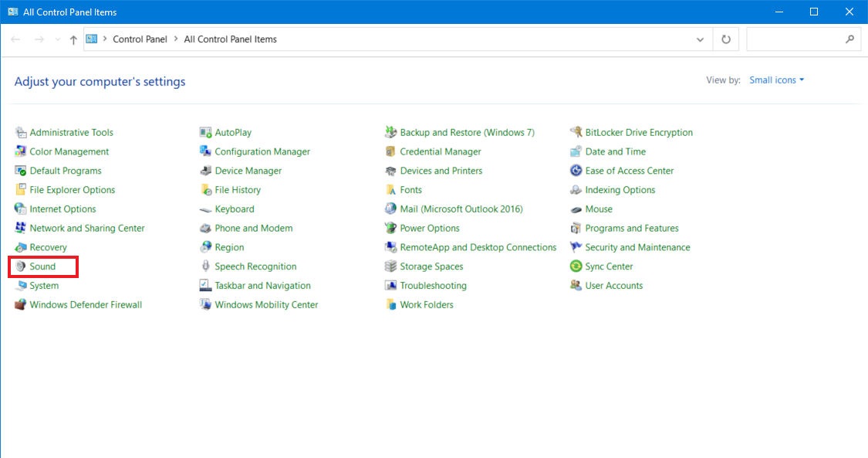868x458 pixels.
Task: Click the Fonts icon
Action: [391, 190]
